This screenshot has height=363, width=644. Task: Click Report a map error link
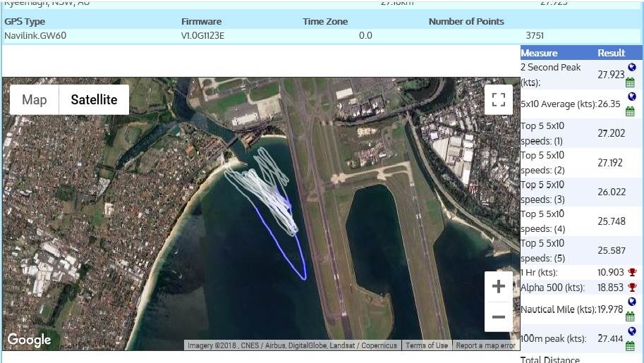click(x=485, y=345)
